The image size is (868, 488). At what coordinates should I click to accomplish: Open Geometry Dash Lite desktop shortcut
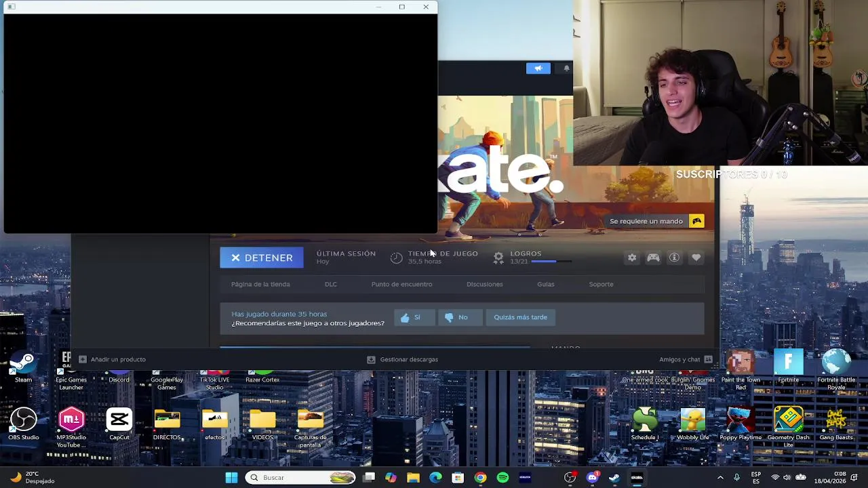coord(788,427)
